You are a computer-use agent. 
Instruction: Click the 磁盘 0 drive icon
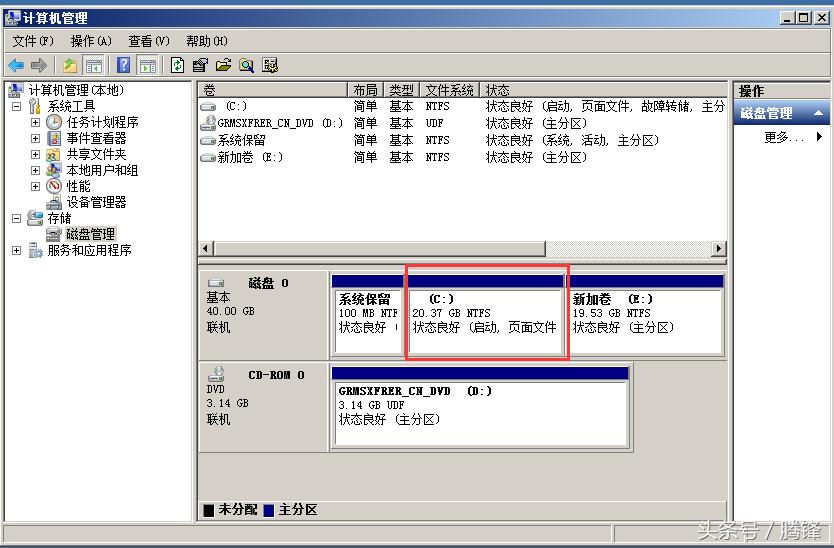tap(216, 283)
